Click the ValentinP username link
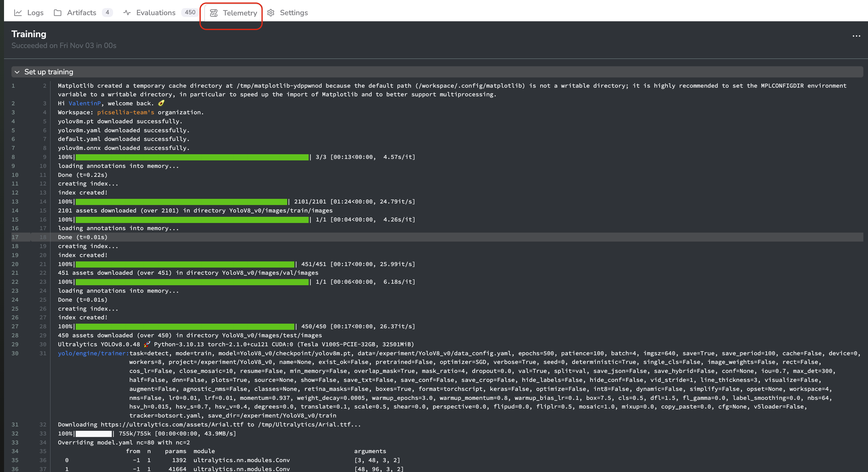This screenshot has width=868, height=472. [85, 103]
